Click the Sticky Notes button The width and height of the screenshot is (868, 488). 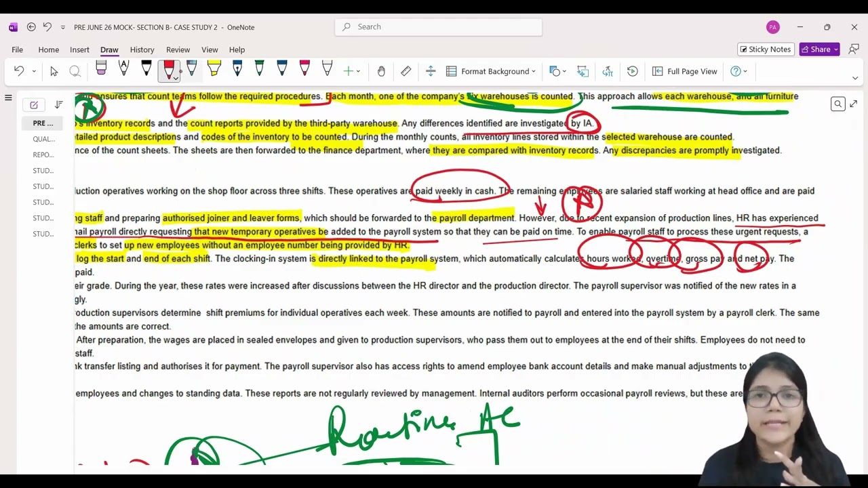[x=766, y=49]
